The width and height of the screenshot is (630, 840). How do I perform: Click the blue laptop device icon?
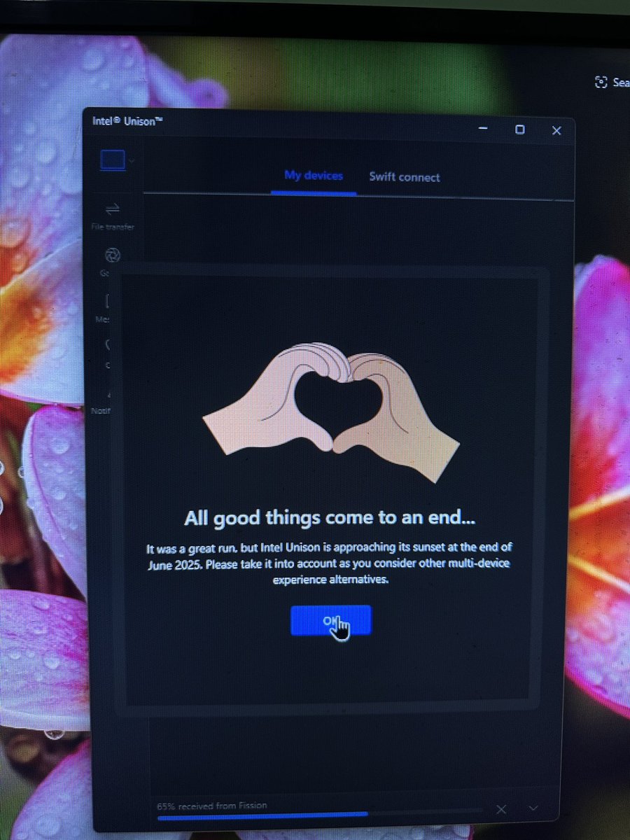pos(113,161)
